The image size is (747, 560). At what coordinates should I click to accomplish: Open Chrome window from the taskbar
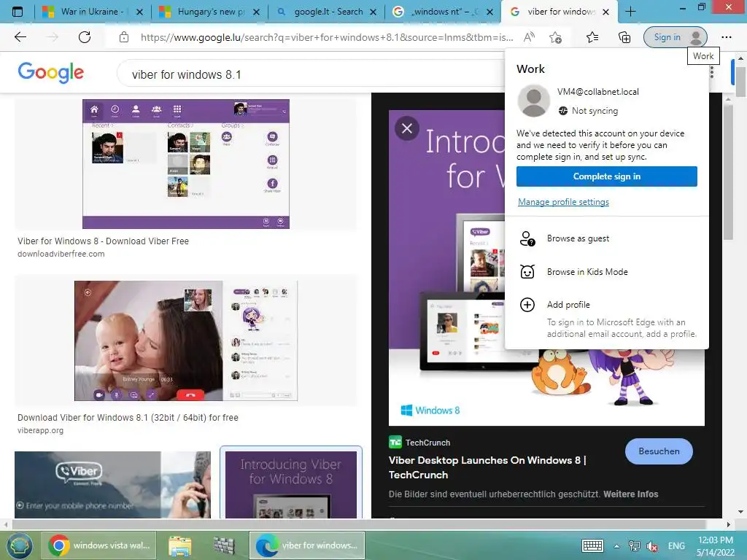[x=99, y=545]
